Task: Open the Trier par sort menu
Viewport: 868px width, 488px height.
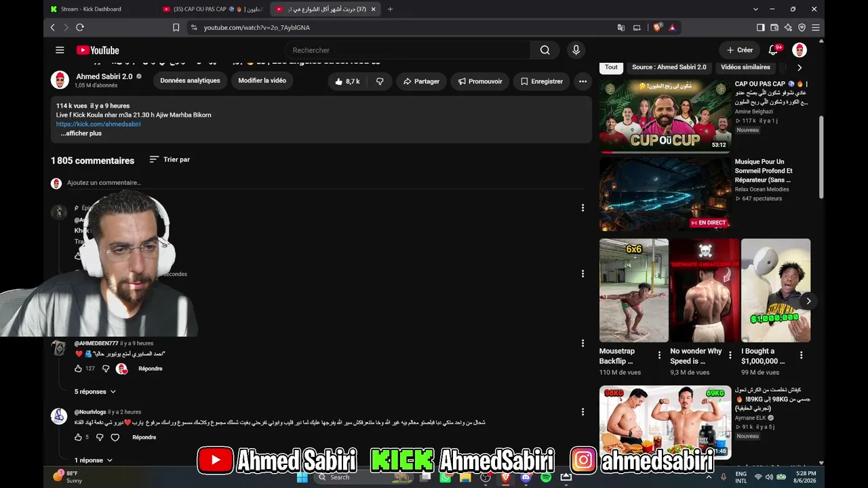Action: point(170,159)
